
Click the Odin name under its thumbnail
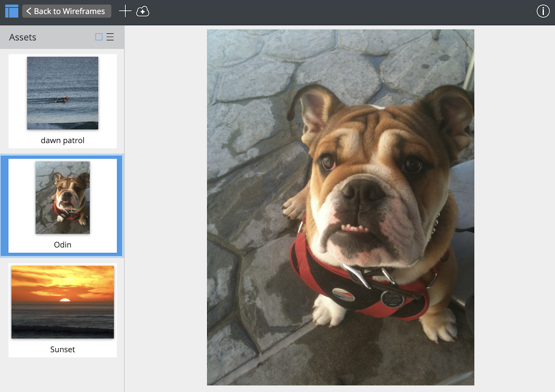point(62,244)
